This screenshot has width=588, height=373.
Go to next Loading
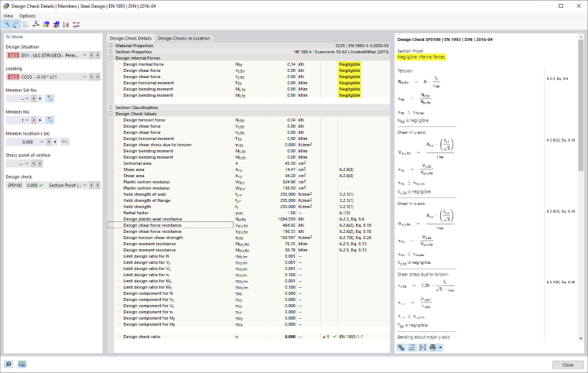pyautogui.click(x=97, y=77)
